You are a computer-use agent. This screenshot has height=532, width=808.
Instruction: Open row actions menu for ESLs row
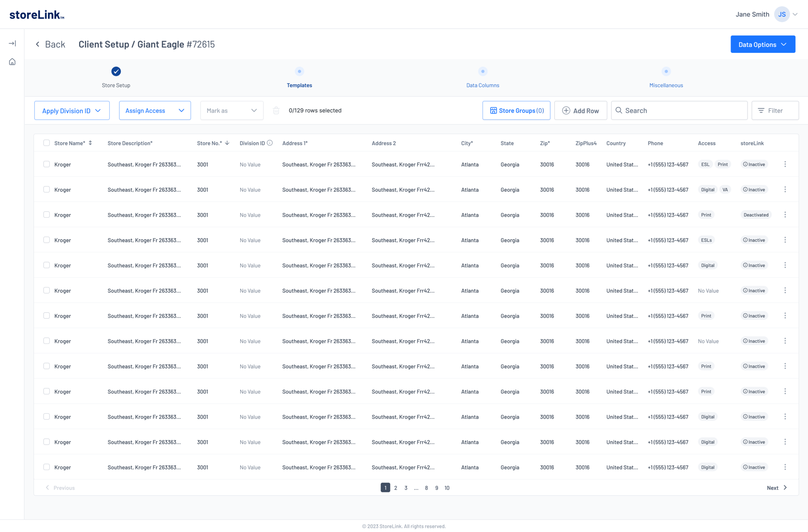coord(785,240)
